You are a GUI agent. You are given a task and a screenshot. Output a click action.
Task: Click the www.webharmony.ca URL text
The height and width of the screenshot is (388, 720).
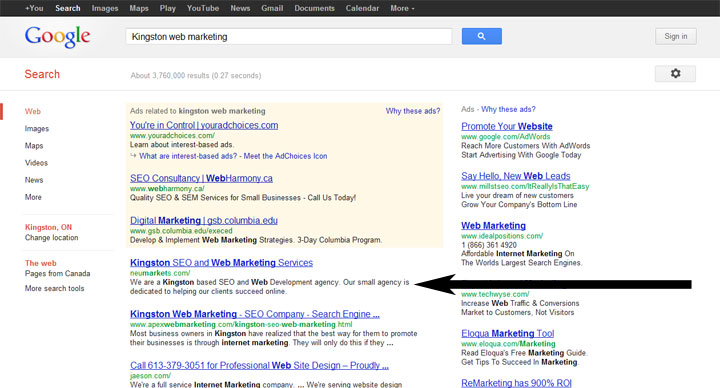(167, 188)
